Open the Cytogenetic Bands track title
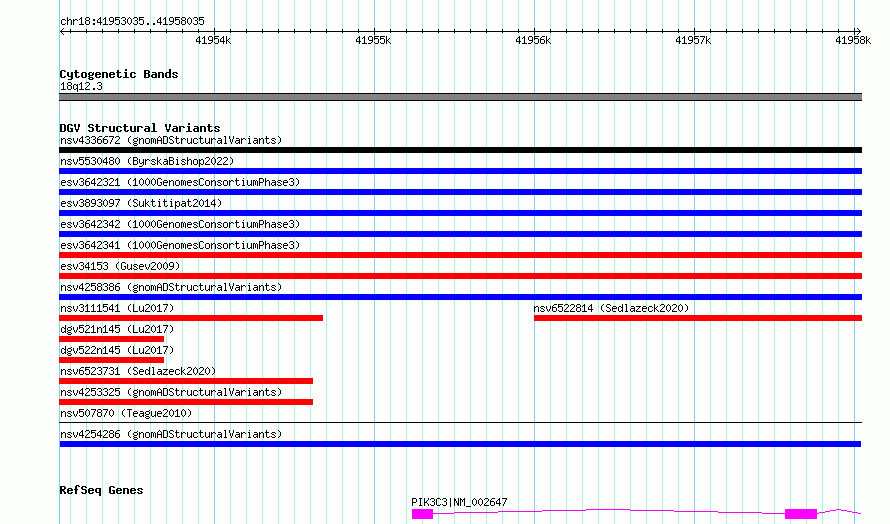The width and height of the screenshot is (890, 524). coord(119,74)
